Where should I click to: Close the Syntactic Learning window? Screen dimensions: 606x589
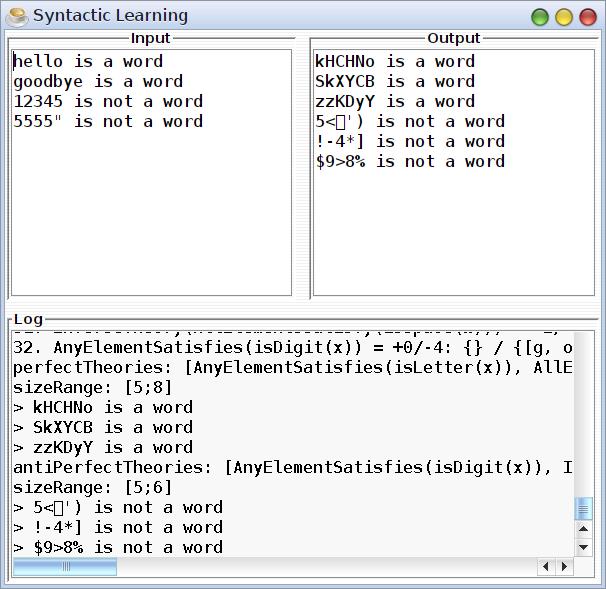pyautogui.click(x=587, y=17)
